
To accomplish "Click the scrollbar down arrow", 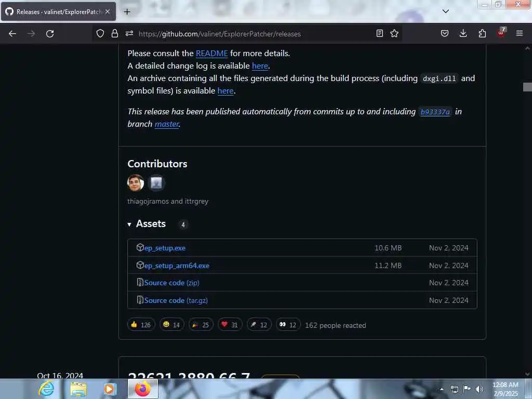I will click(527, 374).
